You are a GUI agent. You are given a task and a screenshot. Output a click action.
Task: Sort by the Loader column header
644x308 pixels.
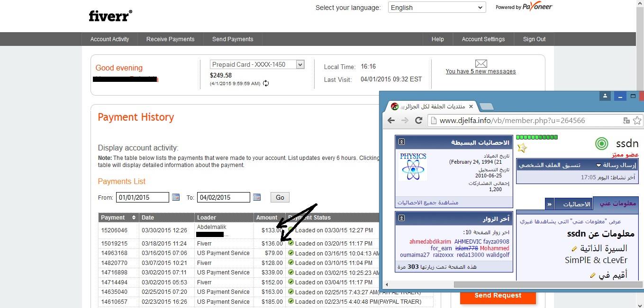click(207, 218)
